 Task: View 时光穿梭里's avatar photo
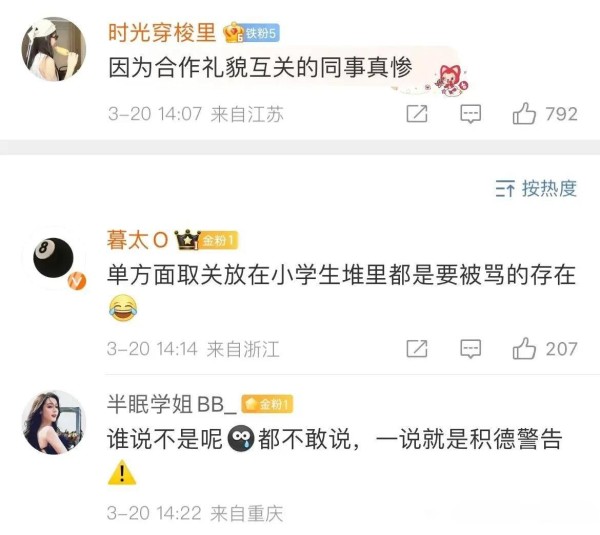[x=54, y=49]
